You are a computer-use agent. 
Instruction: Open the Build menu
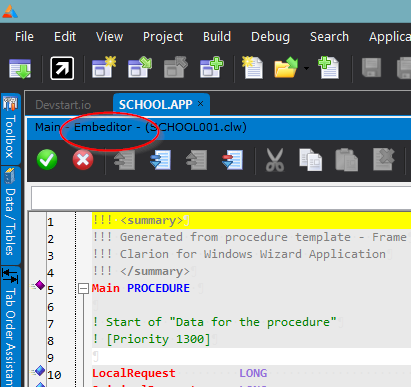tap(217, 37)
